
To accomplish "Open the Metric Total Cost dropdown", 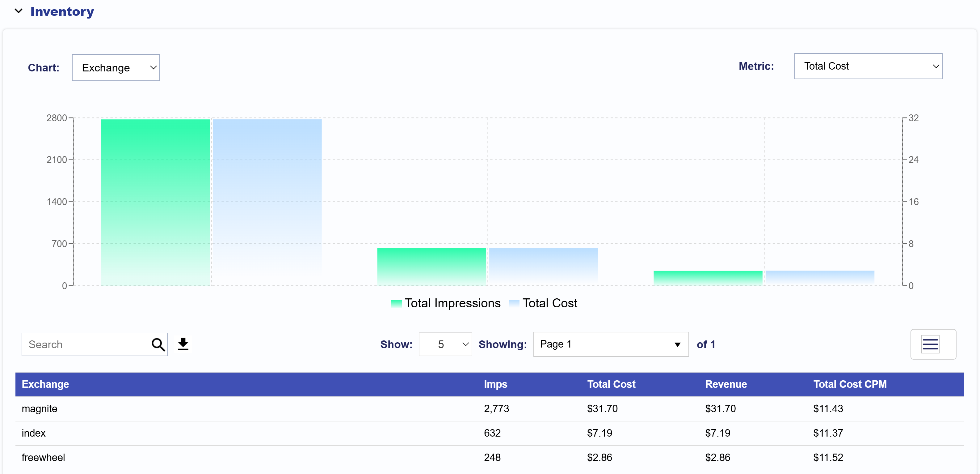I will 868,66.
